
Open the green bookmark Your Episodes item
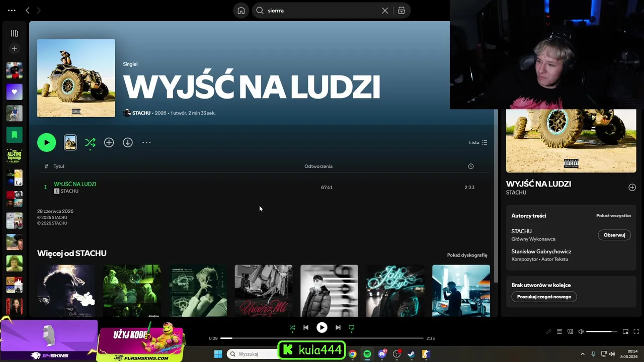(x=15, y=135)
